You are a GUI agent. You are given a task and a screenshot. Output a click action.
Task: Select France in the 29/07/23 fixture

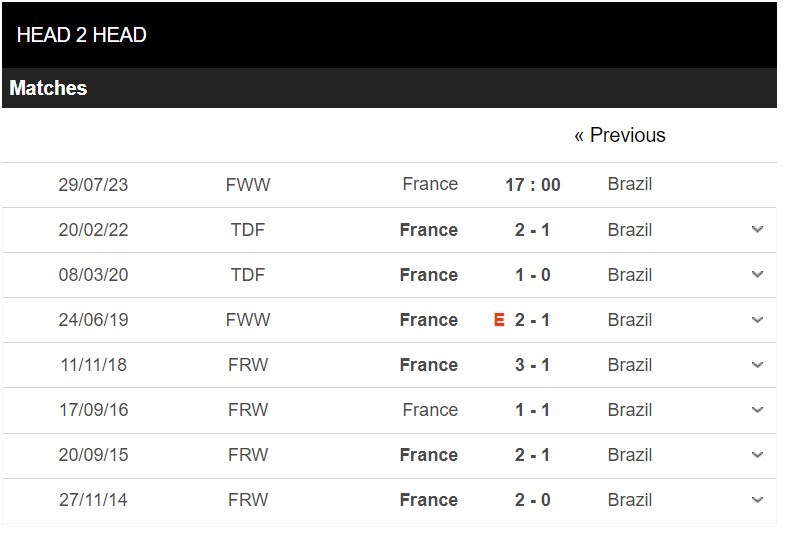[430, 184]
